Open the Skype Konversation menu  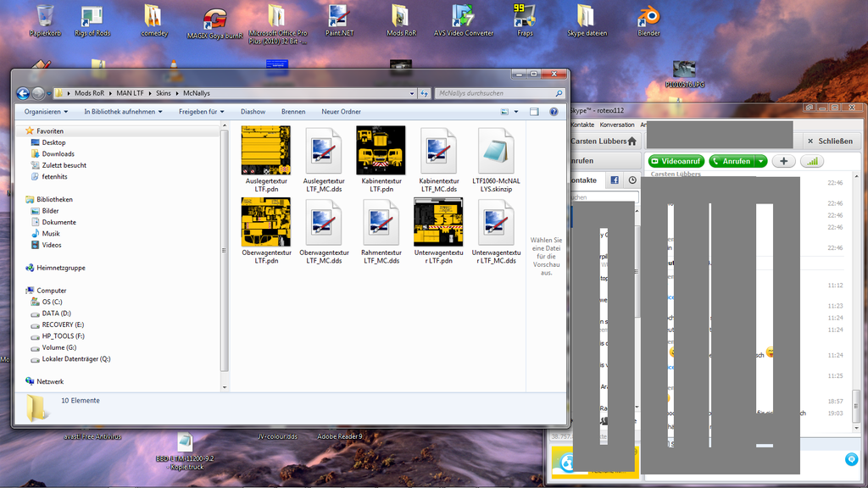pyautogui.click(x=617, y=125)
